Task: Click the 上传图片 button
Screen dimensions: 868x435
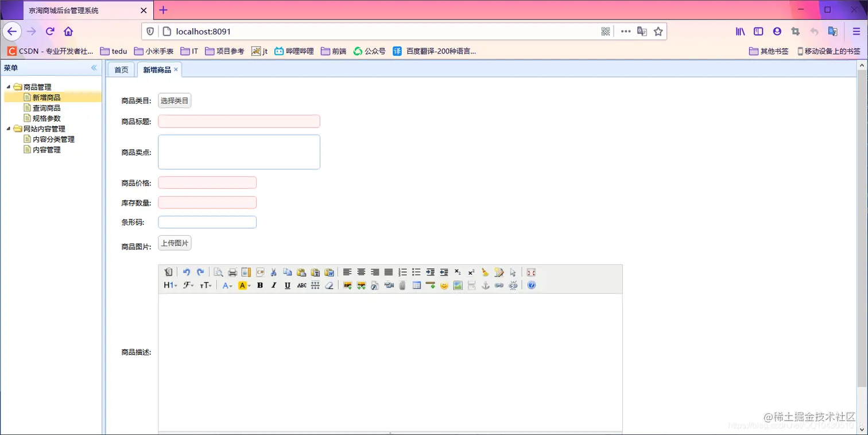Action: (x=175, y=243)
